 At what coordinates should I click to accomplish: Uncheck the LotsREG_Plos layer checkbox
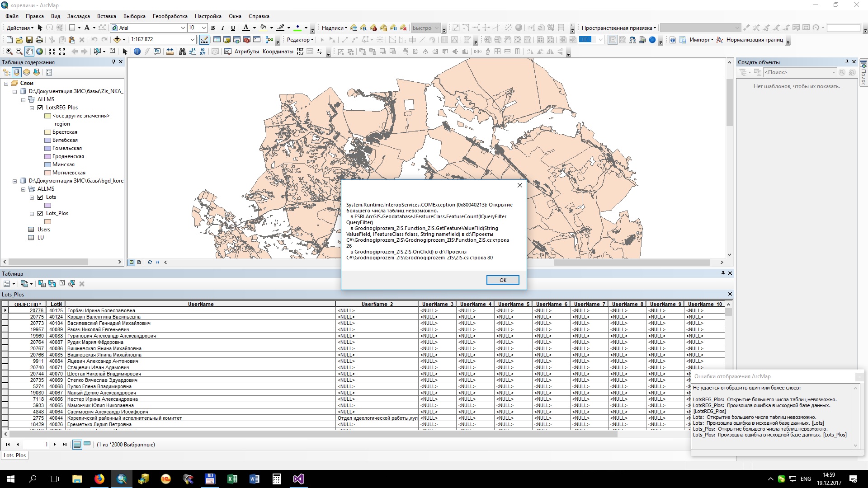click(40, 108)
